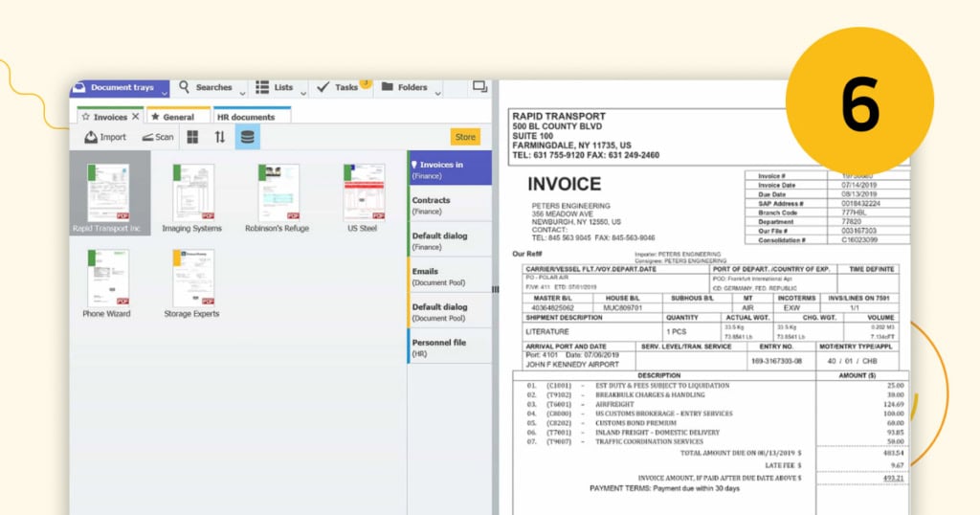The height and width of the screenshot is (515, 980).
Task: Open the Storage Experts document thumbnail
Action: pos(192,281)
